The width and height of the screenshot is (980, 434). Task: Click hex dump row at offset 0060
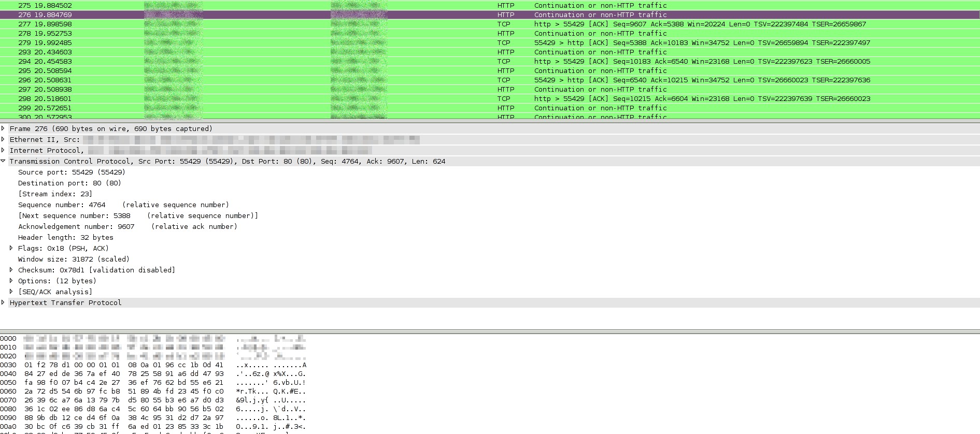pos(153,391)
